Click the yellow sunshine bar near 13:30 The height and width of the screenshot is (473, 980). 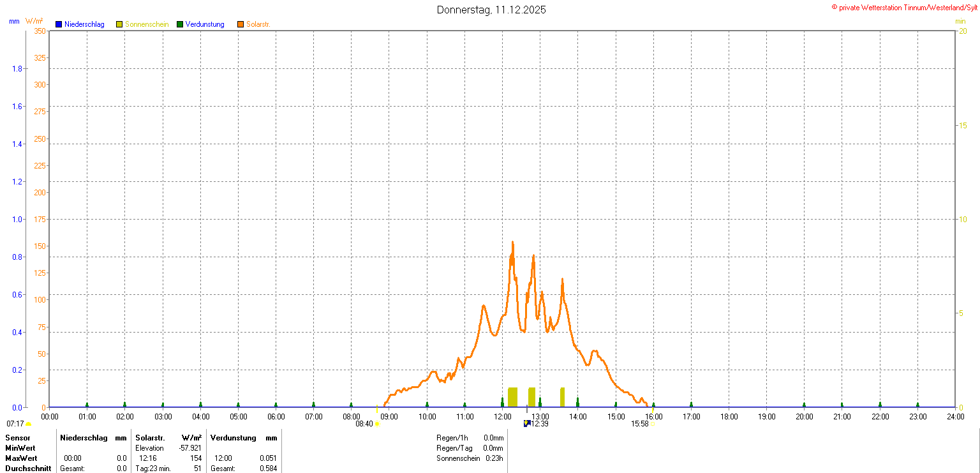[x=562, y=396]
